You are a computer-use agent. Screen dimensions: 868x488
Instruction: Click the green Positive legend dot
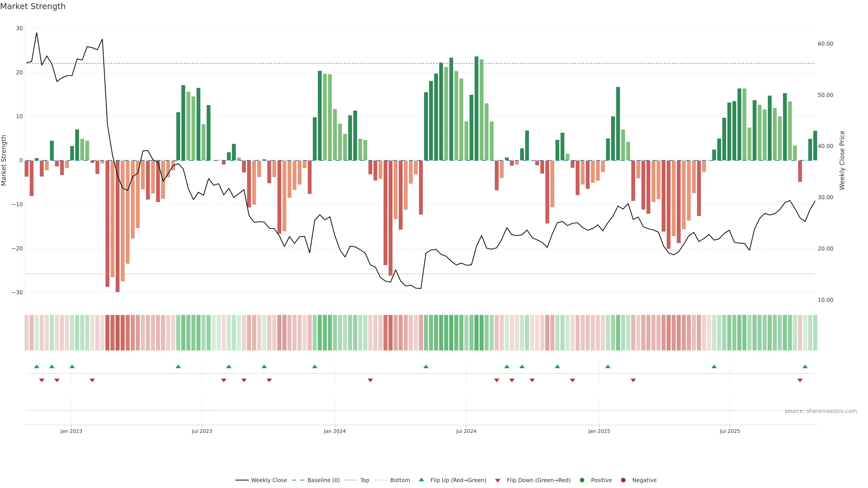(x=582, y=480)
